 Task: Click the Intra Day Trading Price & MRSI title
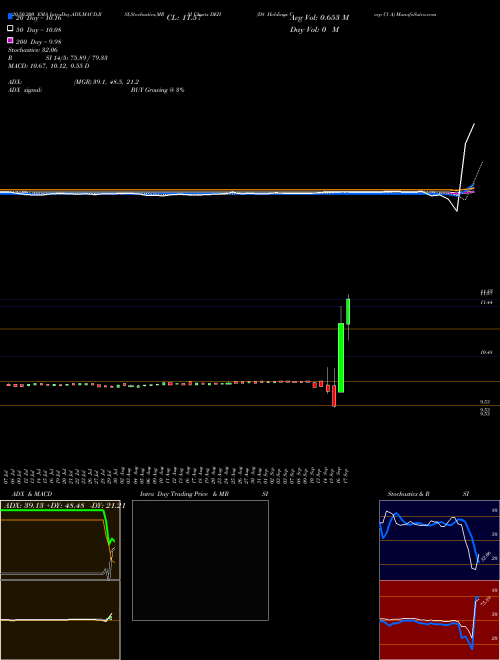[204, 494]
